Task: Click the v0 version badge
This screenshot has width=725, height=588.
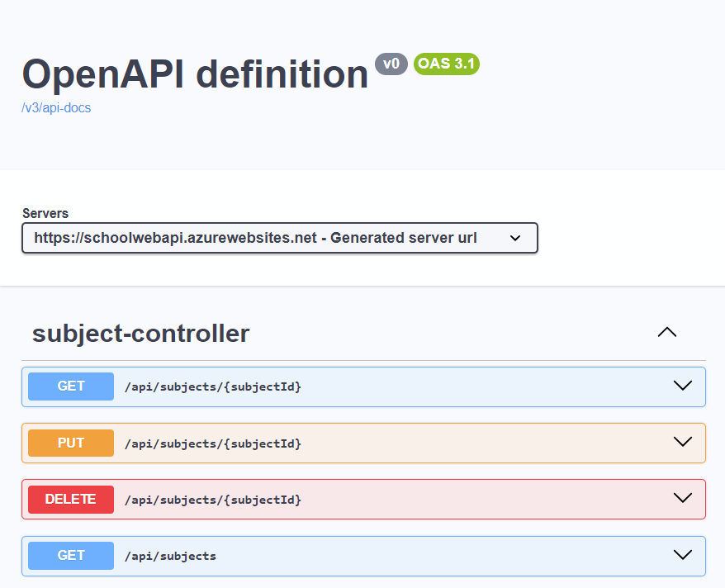Action: [391, 64]
